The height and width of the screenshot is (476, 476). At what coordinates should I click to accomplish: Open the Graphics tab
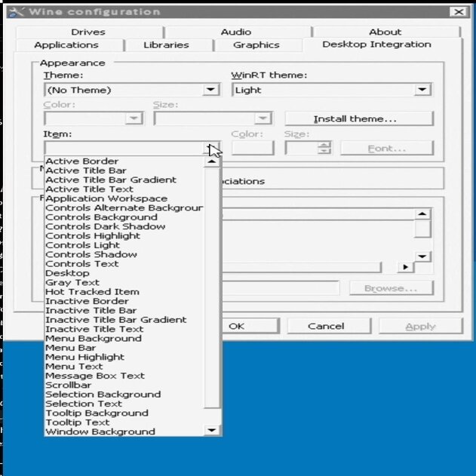pos(256,45)
